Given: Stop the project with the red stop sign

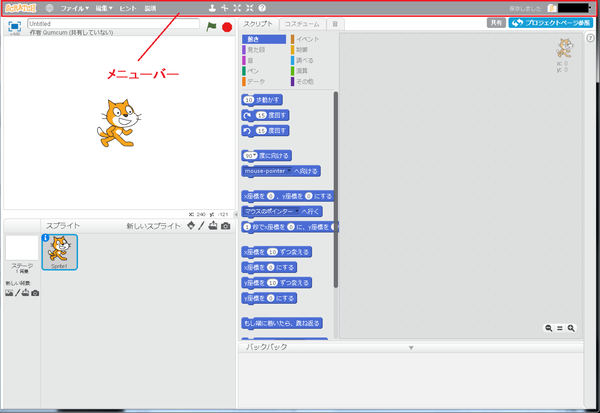Looking at the screenshot, I should click(227, 27).
